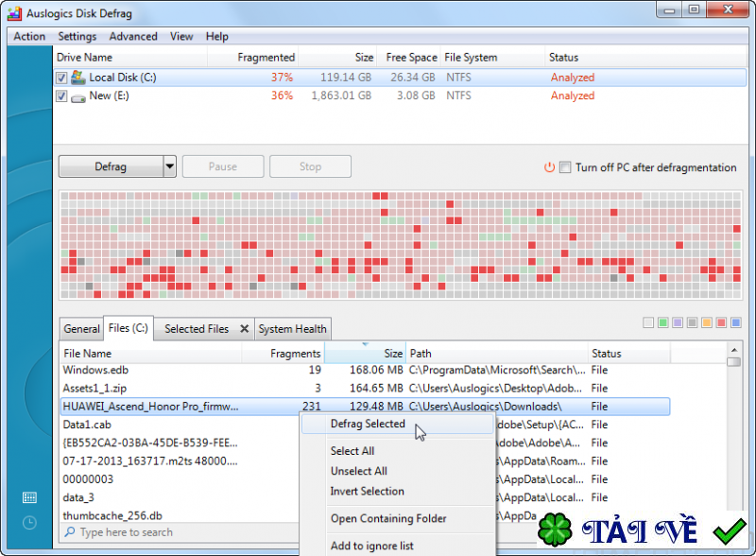Click the Local Disk (C:) drive icon
This screenshot has height=556, width=756.
coord(78,78)
